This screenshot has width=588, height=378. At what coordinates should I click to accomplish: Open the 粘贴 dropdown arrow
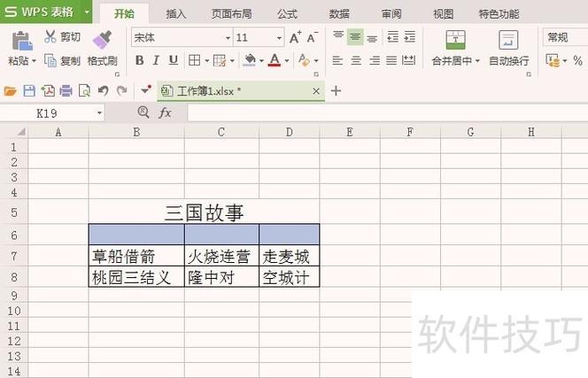[34, 61]
